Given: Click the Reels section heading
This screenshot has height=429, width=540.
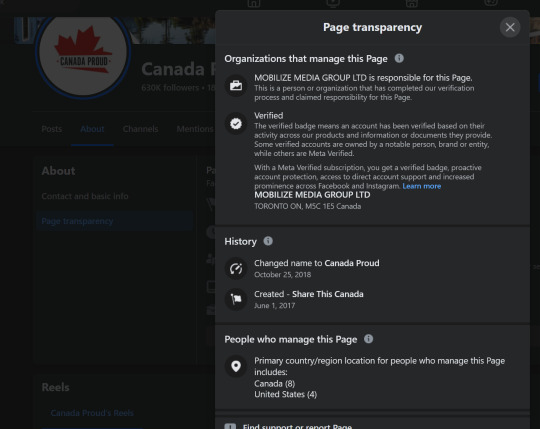Looking at the screenshot, I should coord(55,387).
